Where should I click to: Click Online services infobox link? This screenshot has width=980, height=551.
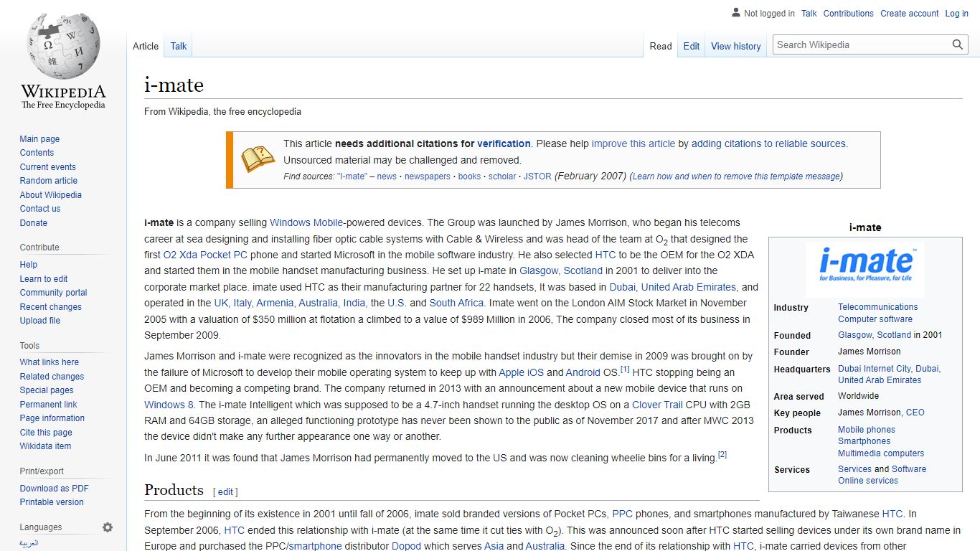pos(868,481)
